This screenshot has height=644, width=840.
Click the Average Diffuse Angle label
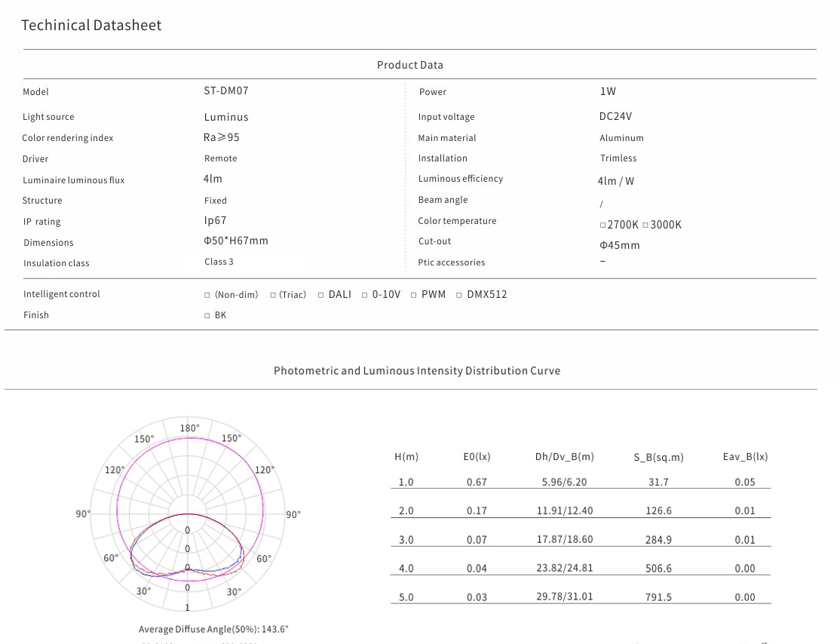(213, 629)
